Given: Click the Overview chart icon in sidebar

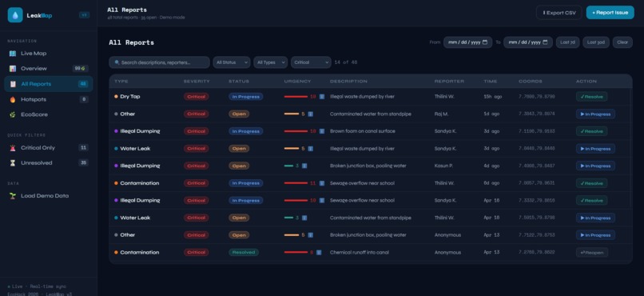Looking at the screenshot, I should pyautogui.click(x=13, y=69).
